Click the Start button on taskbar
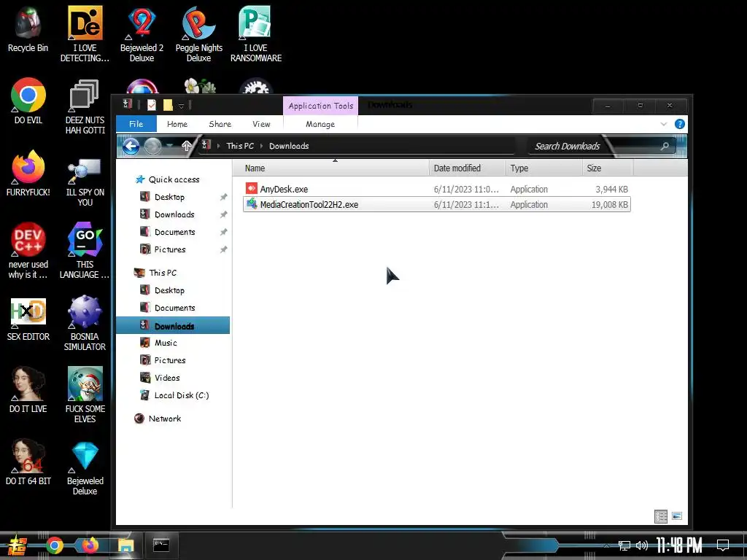The width and height of the screenshot is (747, 560). (x=18, y=545)
